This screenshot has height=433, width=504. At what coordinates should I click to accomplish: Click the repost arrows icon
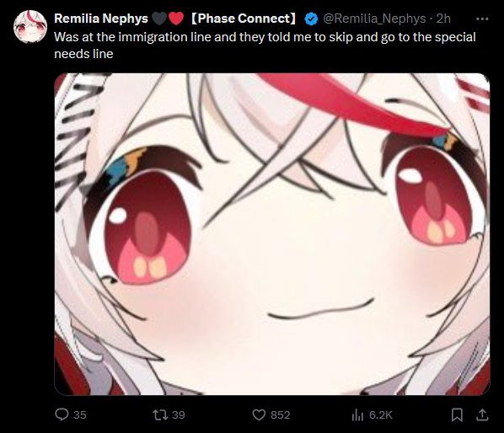tap(160, 414)
